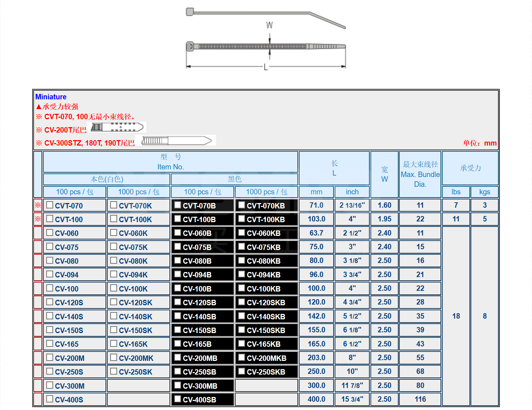The height and width of the screenshot is (410, 532).
Task: Click the red ※ mark beside CVT-070
Action: [38, 205]
